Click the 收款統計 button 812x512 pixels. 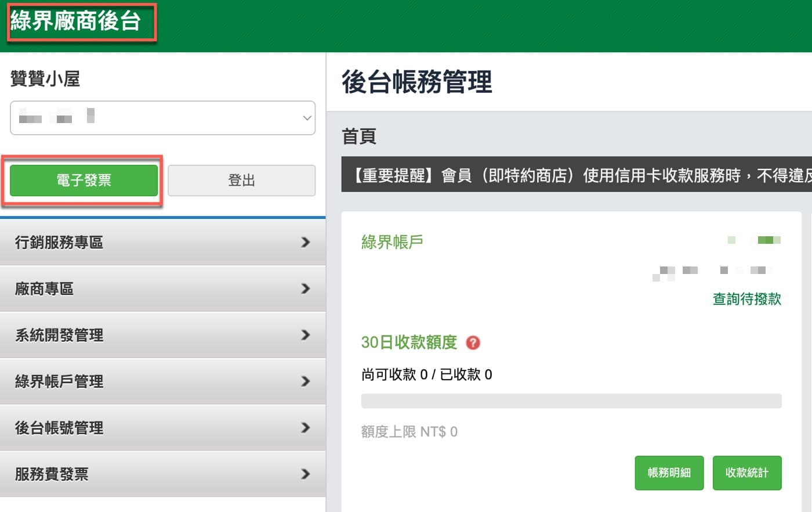[x=747, y=473]
